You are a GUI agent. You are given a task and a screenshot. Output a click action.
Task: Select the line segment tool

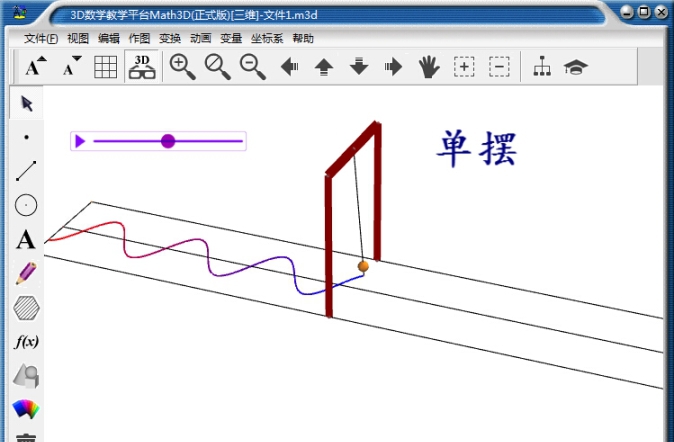tap(26, 171)
